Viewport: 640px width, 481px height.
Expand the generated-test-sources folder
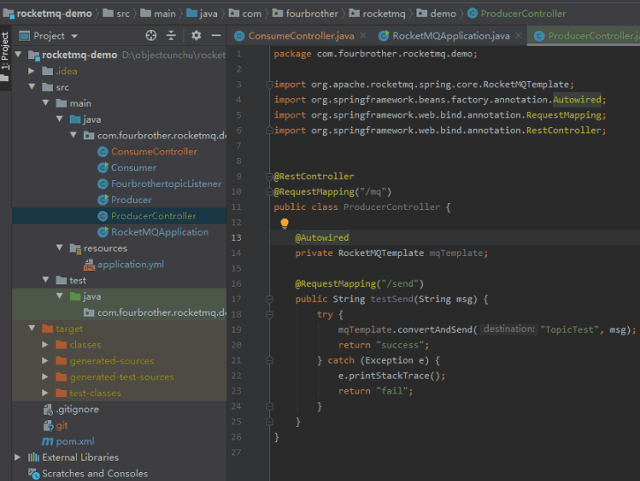click(x=45, y=377)
